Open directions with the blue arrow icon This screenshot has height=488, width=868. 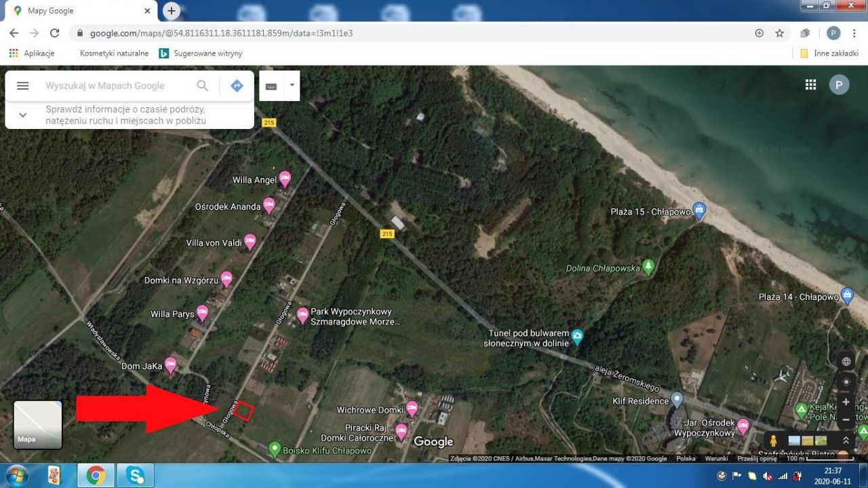pos(237,86)
